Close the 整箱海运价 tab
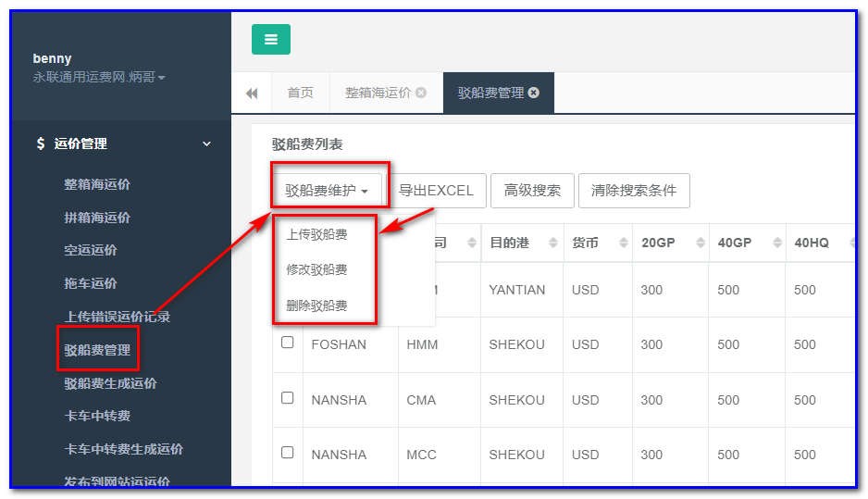 421,93
